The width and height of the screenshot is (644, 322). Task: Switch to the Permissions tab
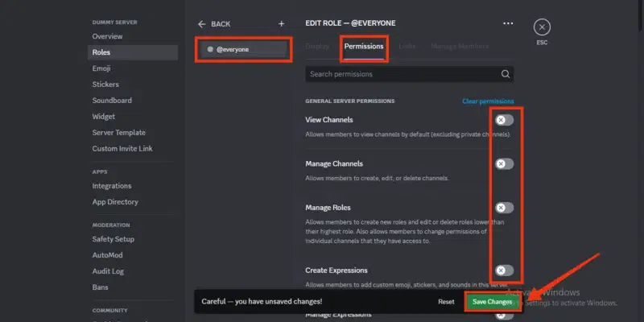364,47
